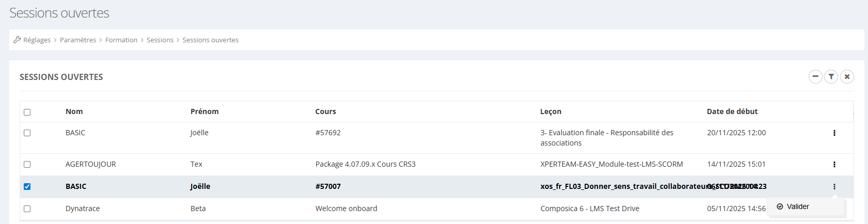Toggle the select-all header checkbox
This screenshot has width=868, height=224.
[x=27, y=112]
